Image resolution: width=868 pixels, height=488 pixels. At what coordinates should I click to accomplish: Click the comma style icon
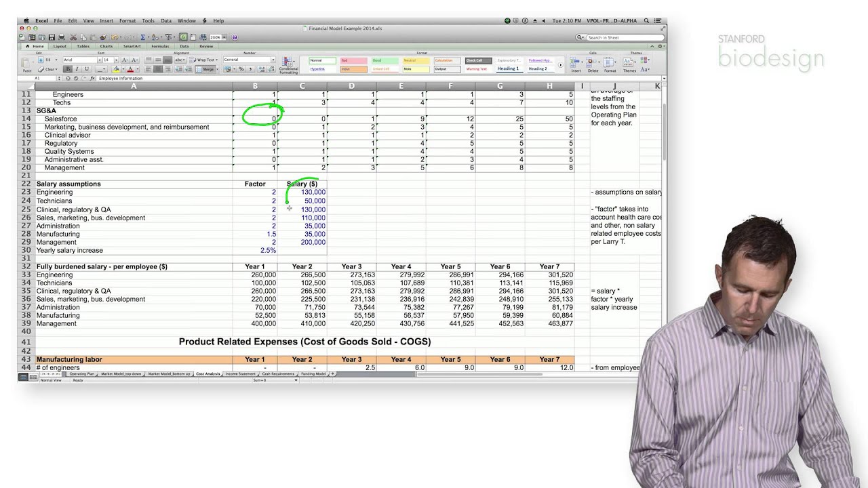click(251, 69)
